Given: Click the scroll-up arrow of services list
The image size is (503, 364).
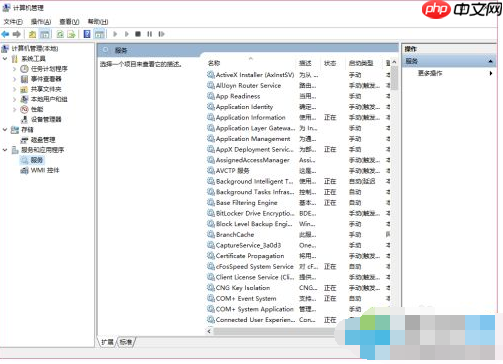Looking at the screenshot, I should [394, 62].
